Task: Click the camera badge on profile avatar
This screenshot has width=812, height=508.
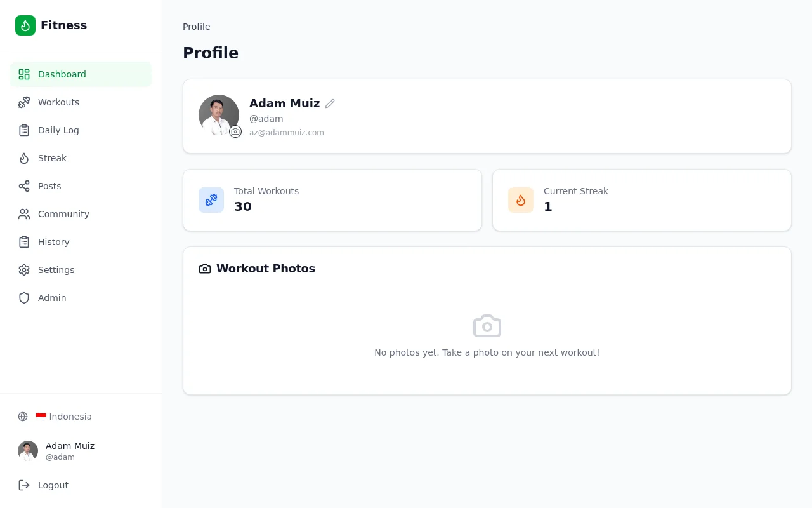Action: click(235, 131)
